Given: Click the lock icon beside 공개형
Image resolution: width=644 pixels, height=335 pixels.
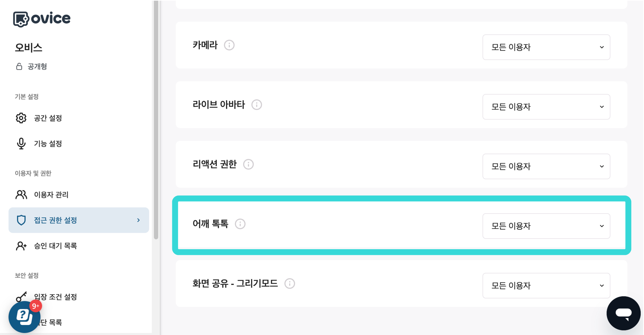Looking at the screenshot, I should pos(19,66).
